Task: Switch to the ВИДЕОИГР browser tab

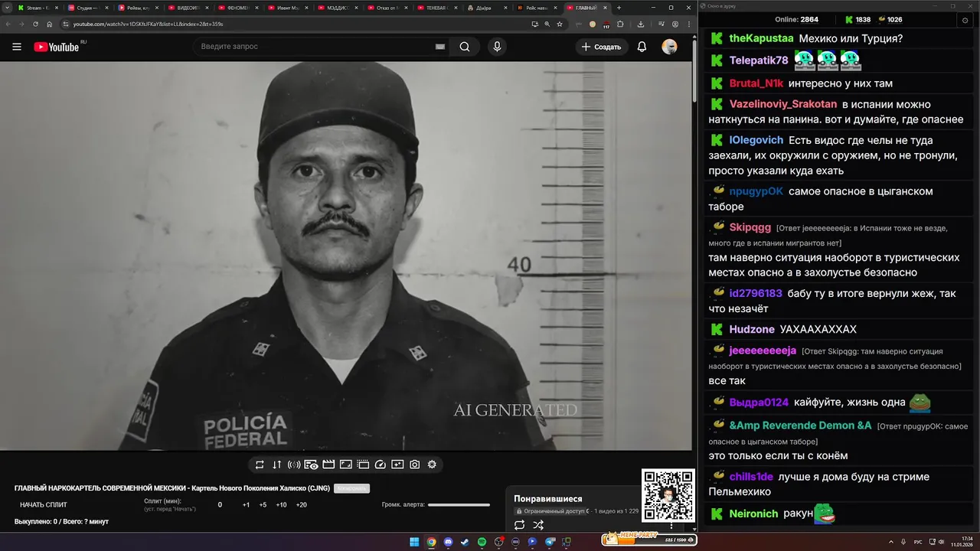Action: point(187,8)
